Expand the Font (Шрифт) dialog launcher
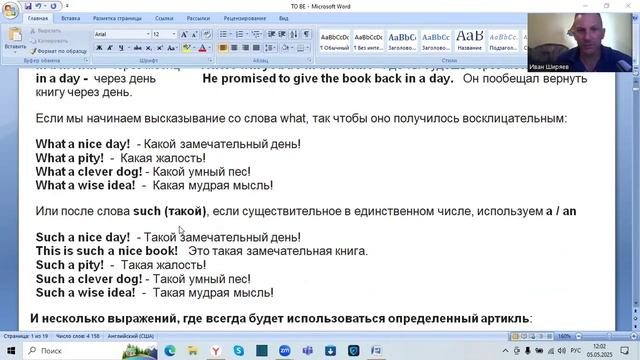This screenshot has width=640, height=360. click(211, 60)
